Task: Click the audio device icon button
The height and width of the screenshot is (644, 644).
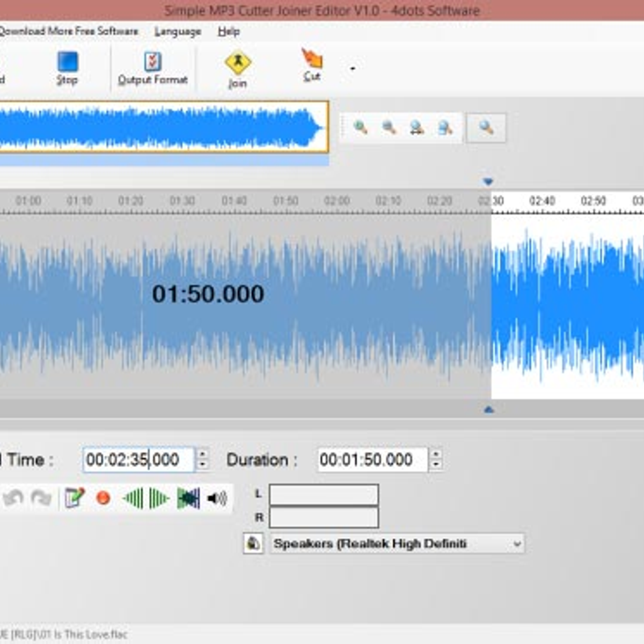Action: [x=253, y=544]
